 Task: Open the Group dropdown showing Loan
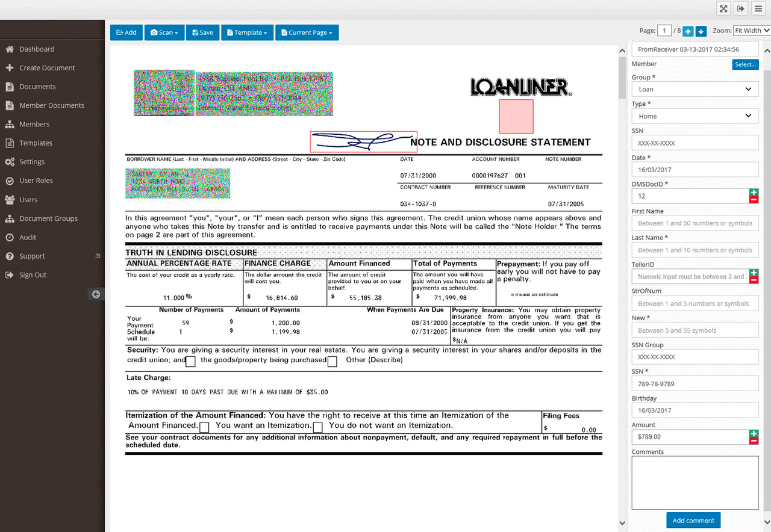[x=695, y=89]
